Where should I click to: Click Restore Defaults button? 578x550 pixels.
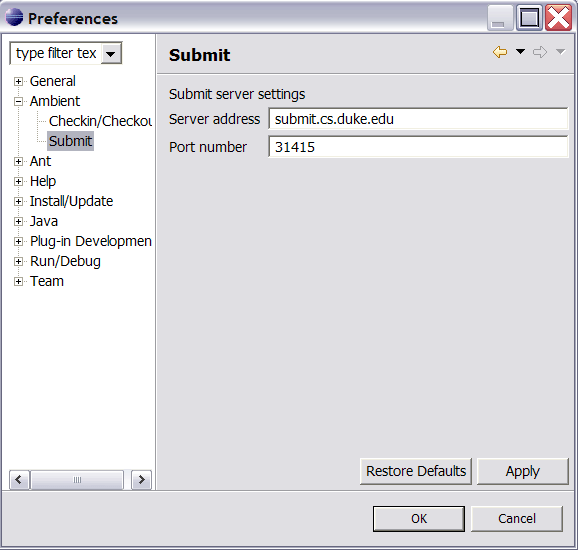point(416,471)
